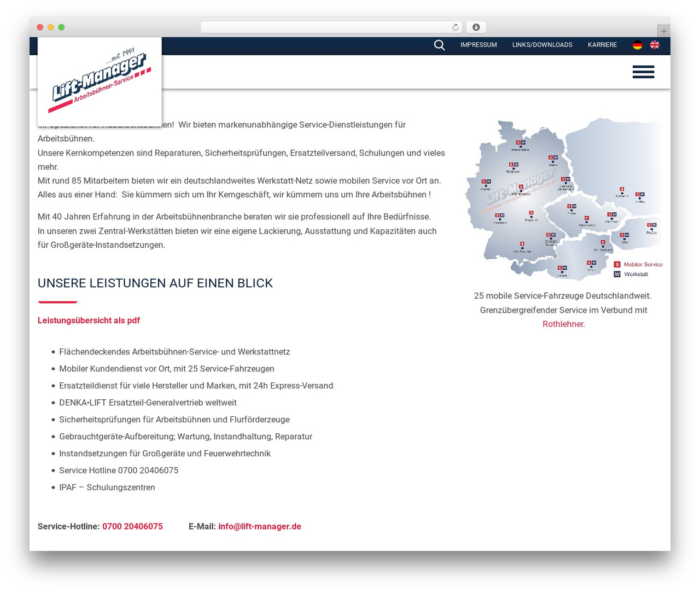
Task: Click the green fullscreen window dot
Action: click(x=61, y=27)
